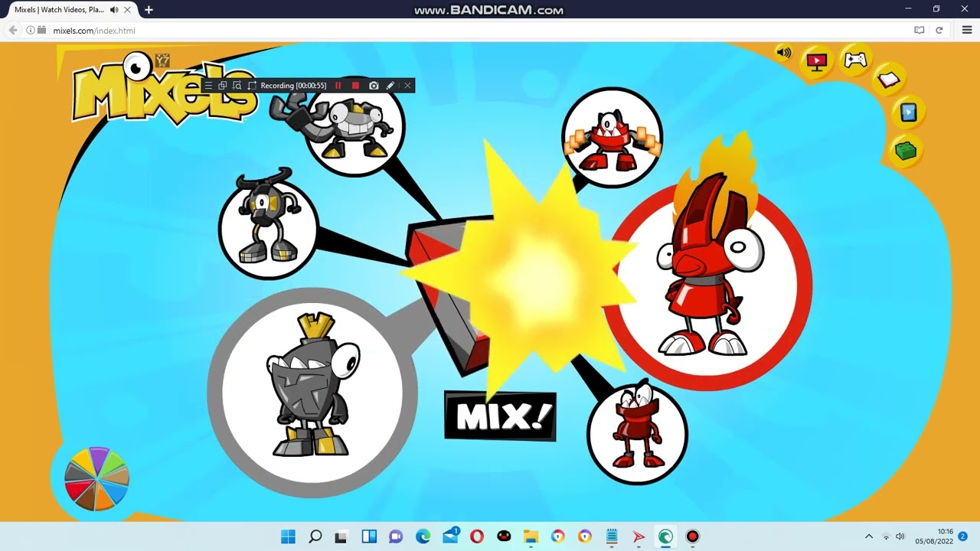Go back to the previous page
This screenshot has width=980, height=551.
pyautogui.click(x=13, y=31)
